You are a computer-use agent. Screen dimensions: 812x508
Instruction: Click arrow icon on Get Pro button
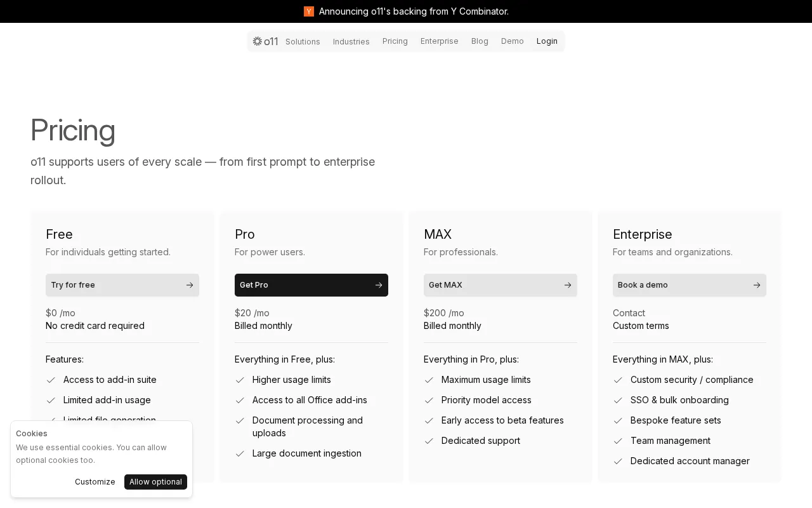pos(379,285)
